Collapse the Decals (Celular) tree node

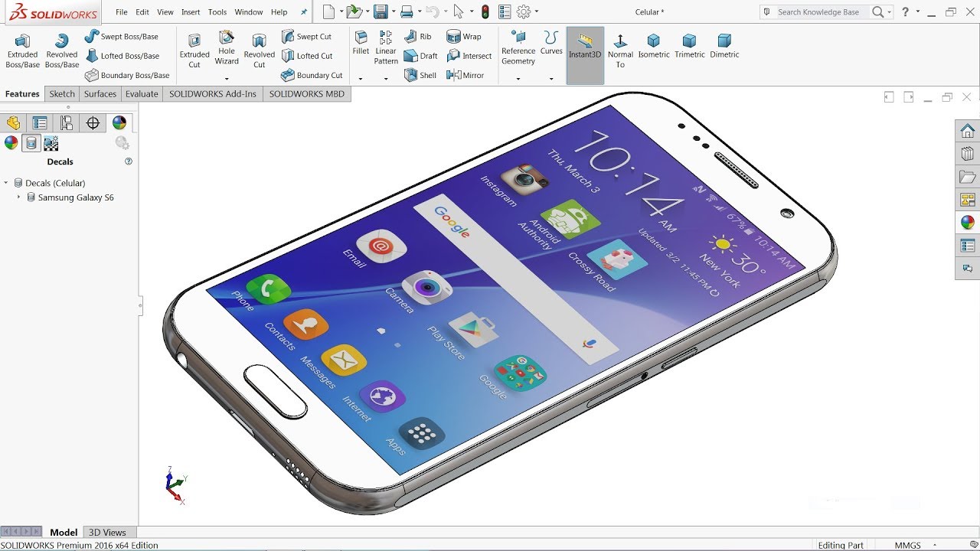coord(6,183)
